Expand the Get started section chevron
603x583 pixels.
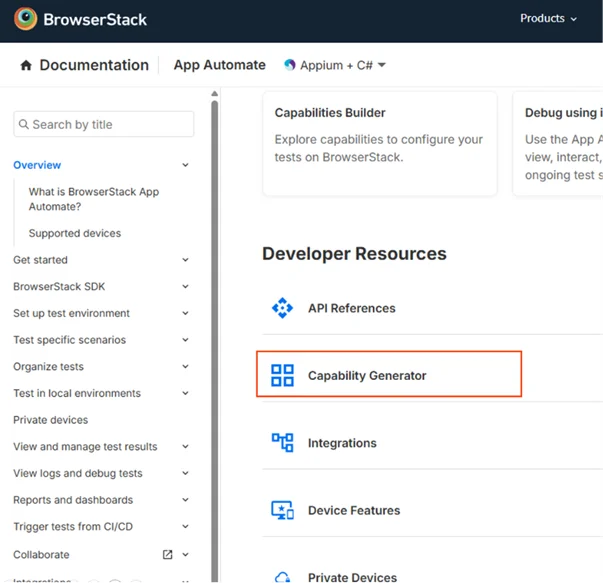[x=185, y=260]
